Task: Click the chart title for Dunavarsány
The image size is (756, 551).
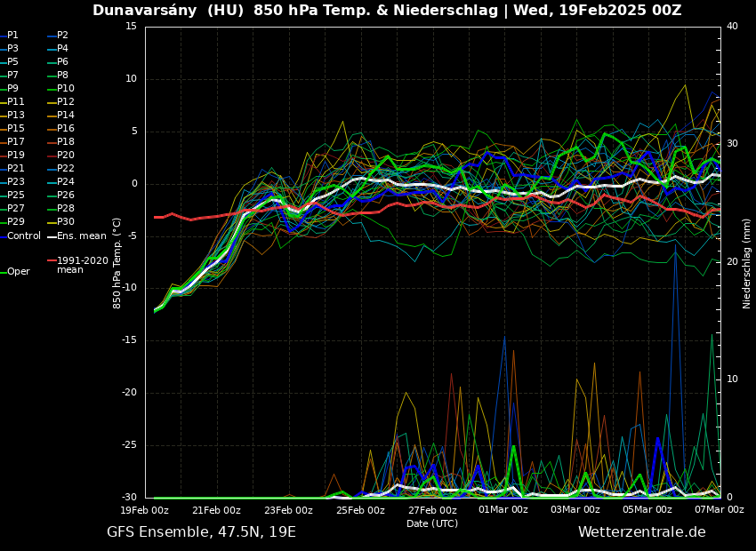Action: (387, 11)
